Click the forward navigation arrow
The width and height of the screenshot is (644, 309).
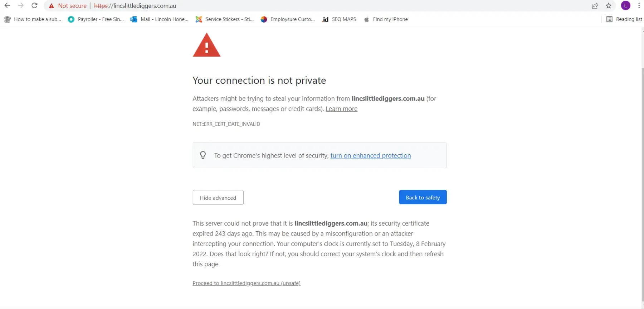point(21,6)
